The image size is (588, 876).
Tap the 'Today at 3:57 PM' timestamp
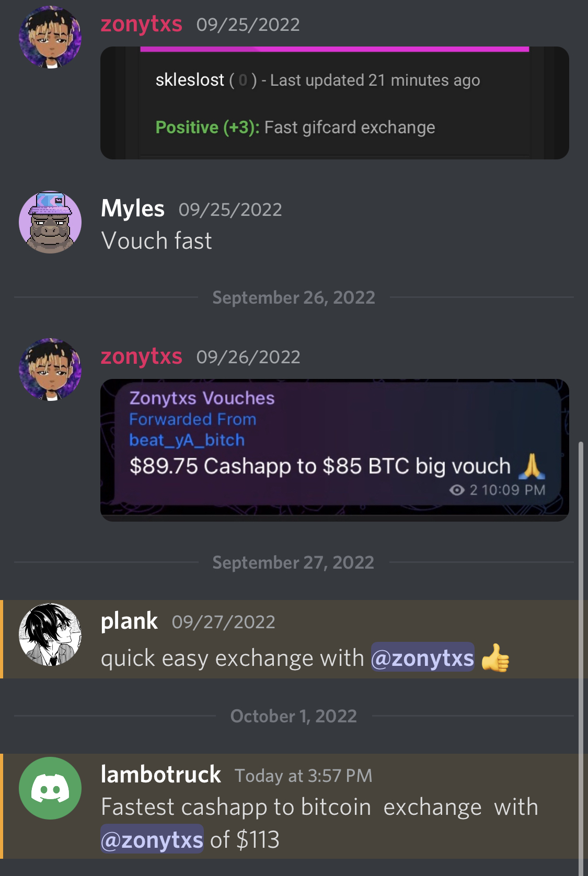coord(303,776)
